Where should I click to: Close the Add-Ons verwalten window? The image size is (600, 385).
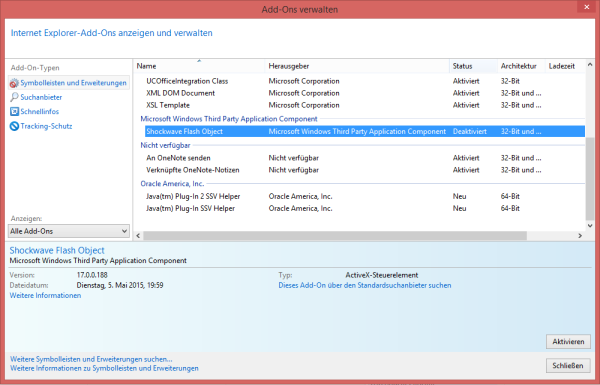pyautogui.click(x=587, y=7)
